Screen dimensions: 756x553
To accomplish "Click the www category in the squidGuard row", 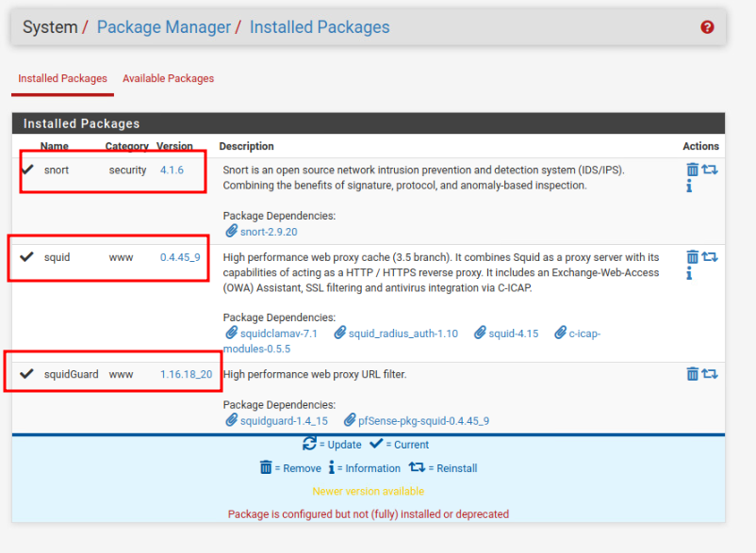I will pos(121,374).
